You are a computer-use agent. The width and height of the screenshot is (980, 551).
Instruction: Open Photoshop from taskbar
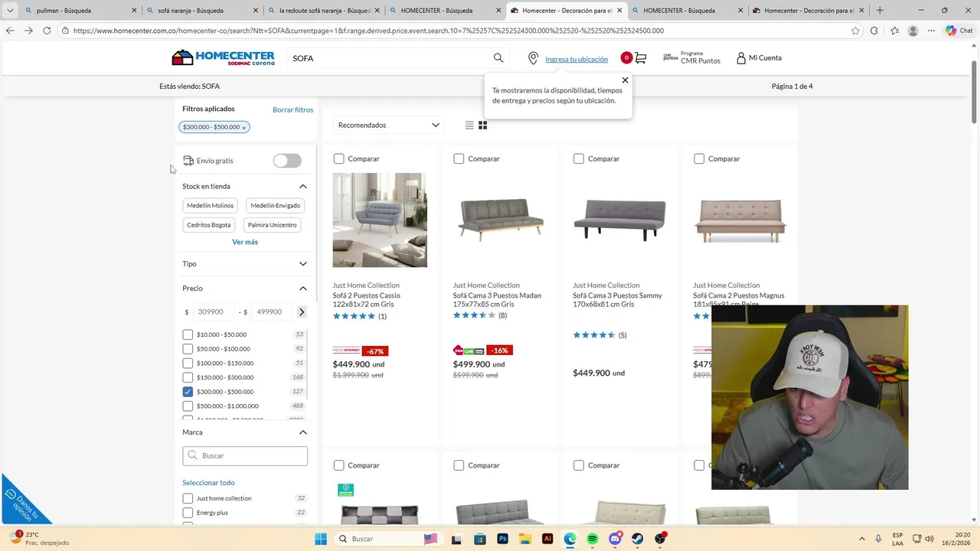pyautogui.click(x=502, y=539)
